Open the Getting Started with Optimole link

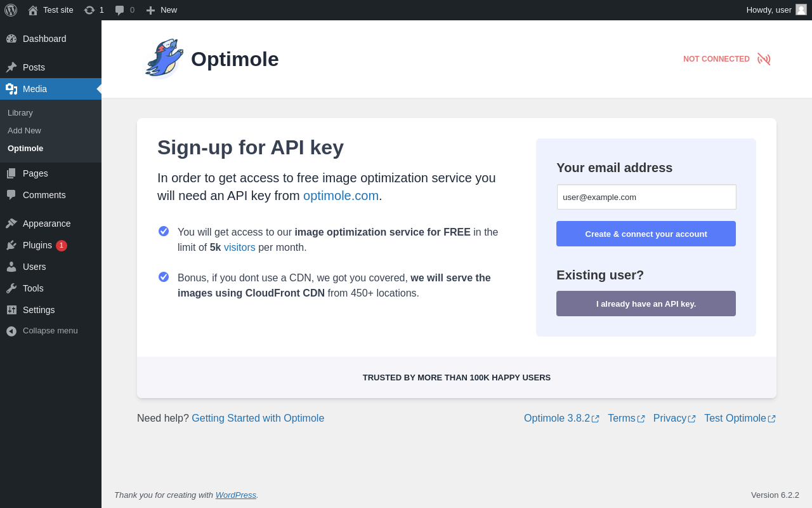click(258, 418)
